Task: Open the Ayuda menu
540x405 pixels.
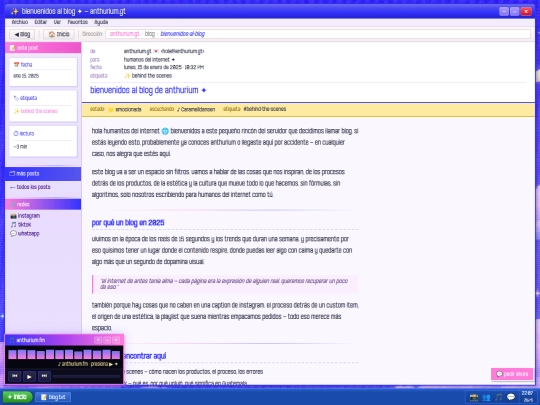Action: 101,22
